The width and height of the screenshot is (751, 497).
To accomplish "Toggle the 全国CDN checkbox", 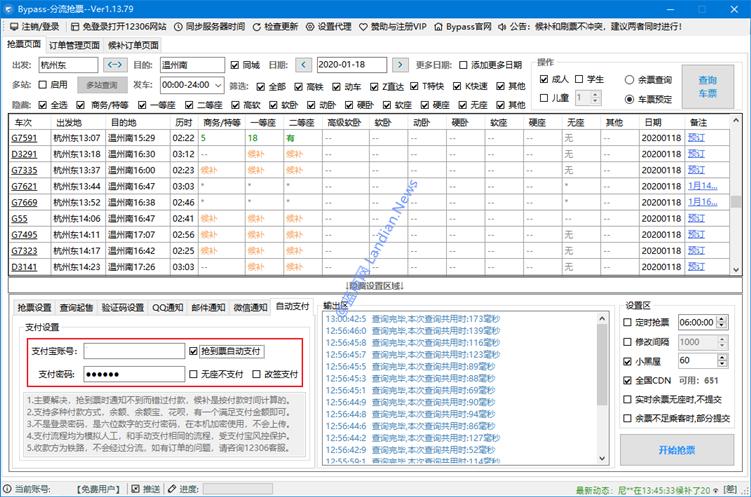I will [x=627, y=380].
